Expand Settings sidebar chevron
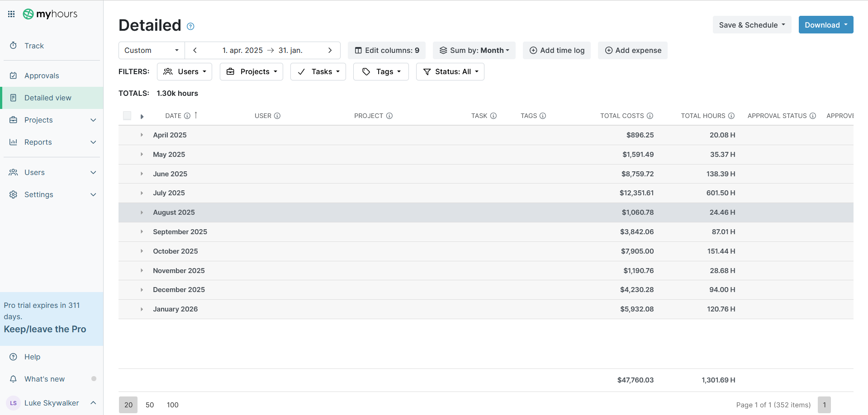The width and height of the screenshot is (868, 415). (93, 194)
